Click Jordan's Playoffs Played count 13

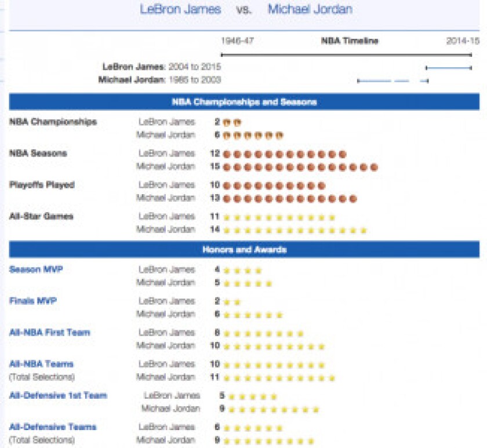pos(215,198)
